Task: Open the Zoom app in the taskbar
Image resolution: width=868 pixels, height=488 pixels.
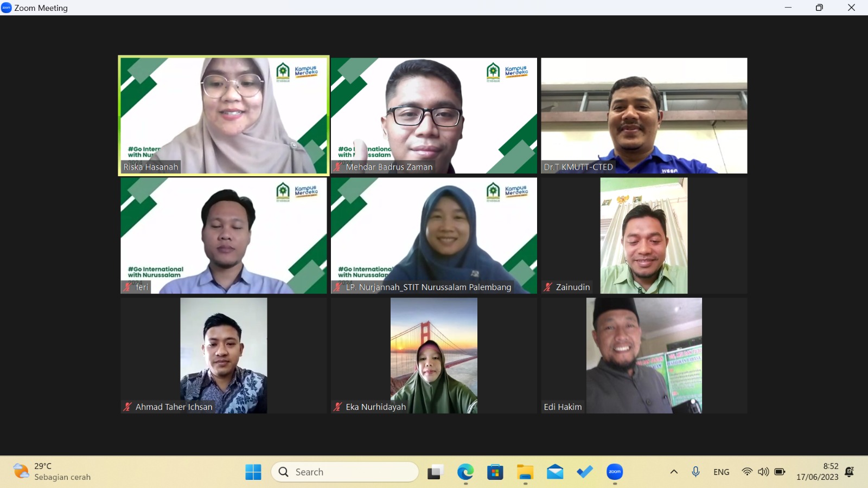Action: (x=614, y=472)
